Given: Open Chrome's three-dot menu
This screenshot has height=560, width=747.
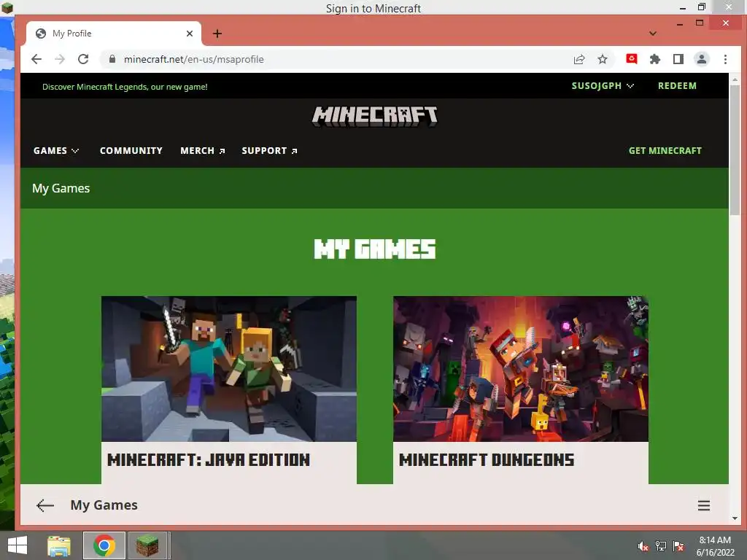Looking at the screenshot, I should tap(725, 59).
